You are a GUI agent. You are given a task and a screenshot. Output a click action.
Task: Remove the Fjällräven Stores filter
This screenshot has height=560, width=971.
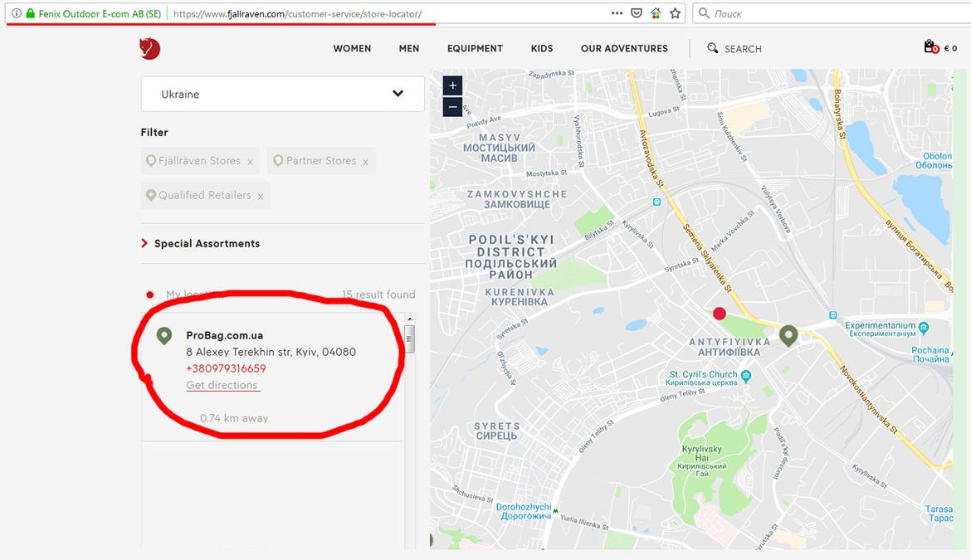point(250,162)
